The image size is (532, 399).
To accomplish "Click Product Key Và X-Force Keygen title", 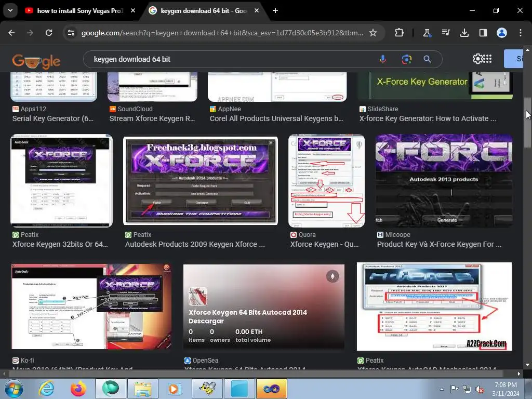I will (439, 244).
